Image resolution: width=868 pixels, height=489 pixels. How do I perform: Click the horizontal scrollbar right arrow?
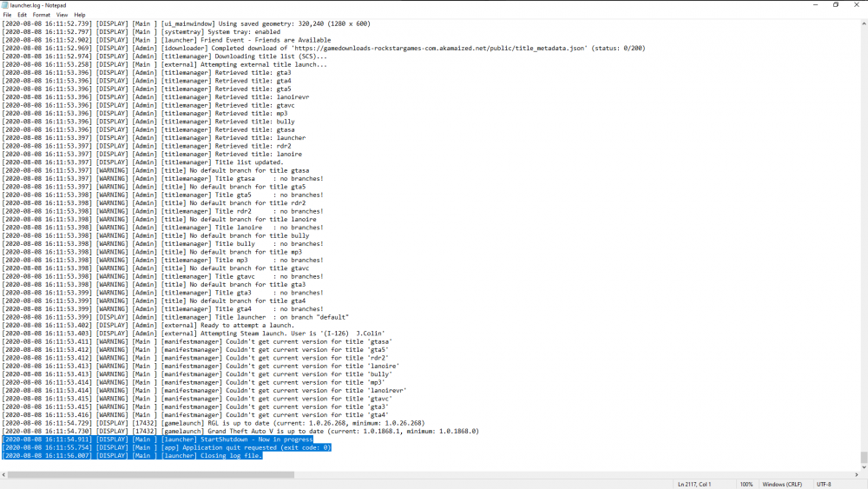pos(856,474)
